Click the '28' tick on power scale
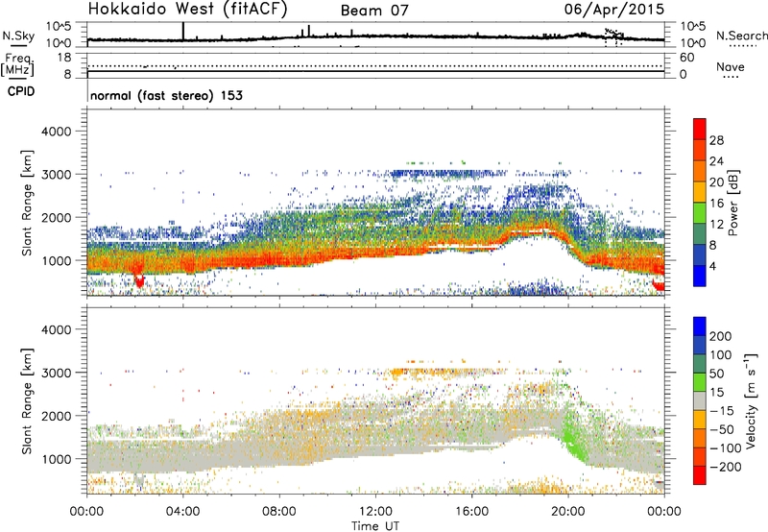 (716, 140)
